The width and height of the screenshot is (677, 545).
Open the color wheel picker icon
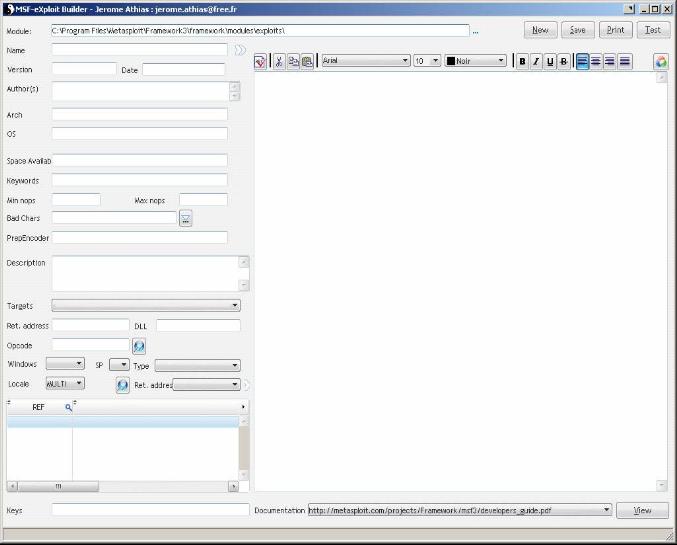(x=661, y=62)
